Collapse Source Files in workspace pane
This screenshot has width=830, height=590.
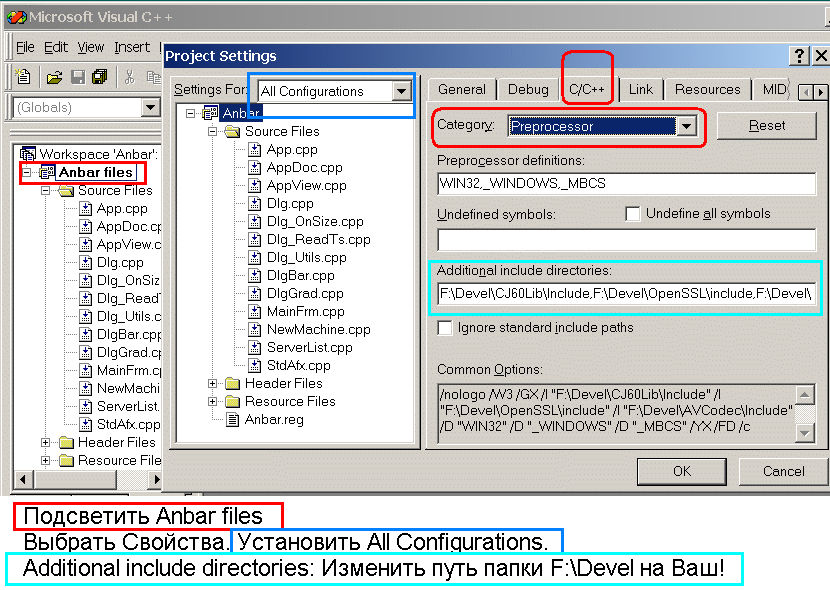pos(46,190)
